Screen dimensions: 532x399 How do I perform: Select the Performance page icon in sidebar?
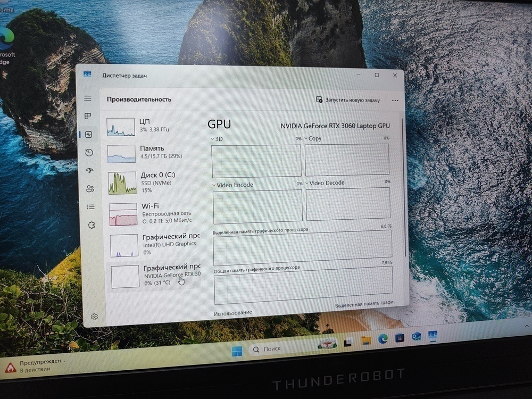[x=88, y=135]
